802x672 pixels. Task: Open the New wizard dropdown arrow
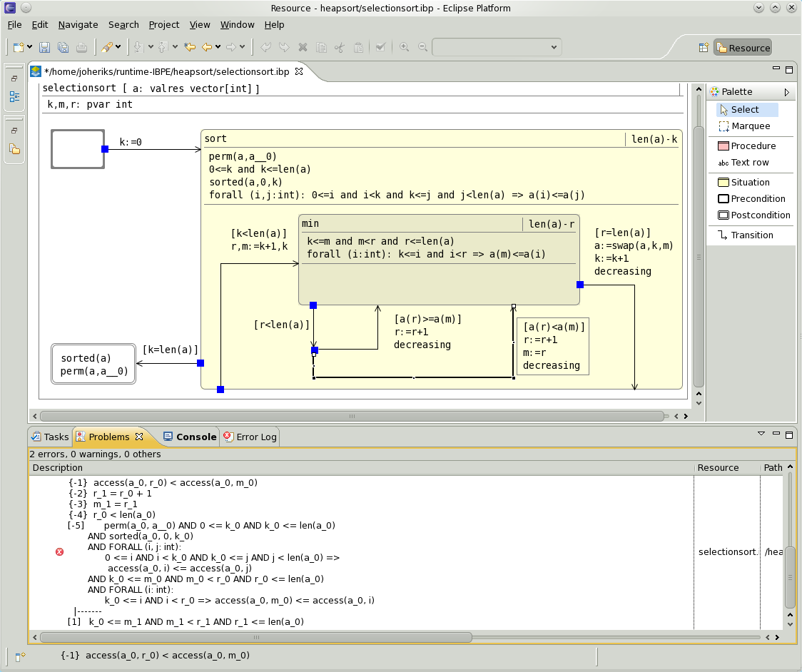coord(29,47)
